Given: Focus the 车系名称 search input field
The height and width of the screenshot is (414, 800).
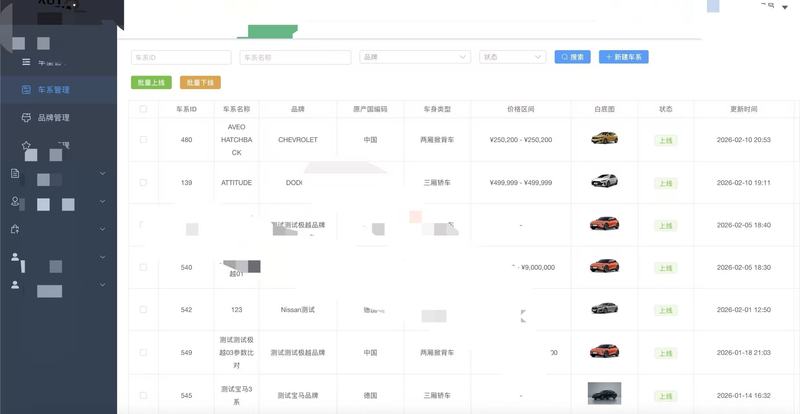Looking at the screenshot, I should tap(291, 57).
